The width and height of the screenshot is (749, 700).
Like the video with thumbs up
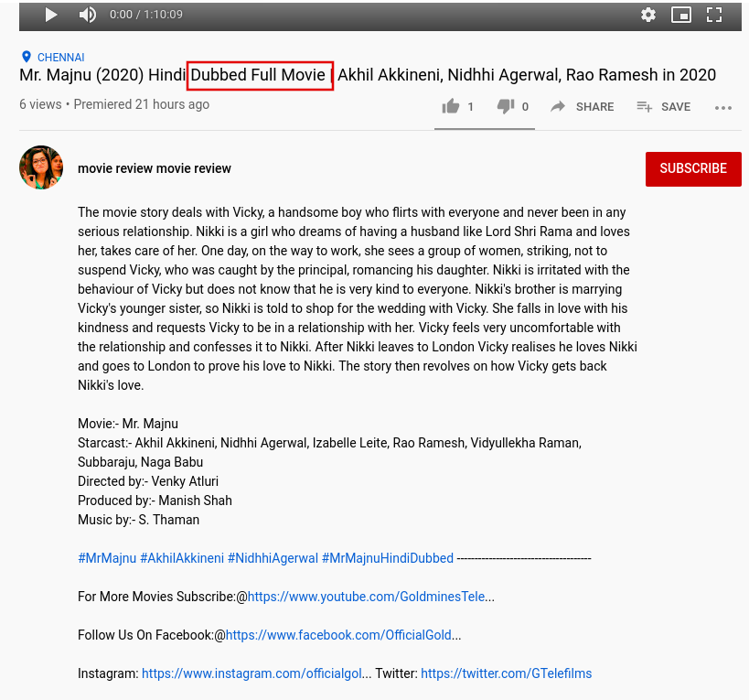click(451, 106)
